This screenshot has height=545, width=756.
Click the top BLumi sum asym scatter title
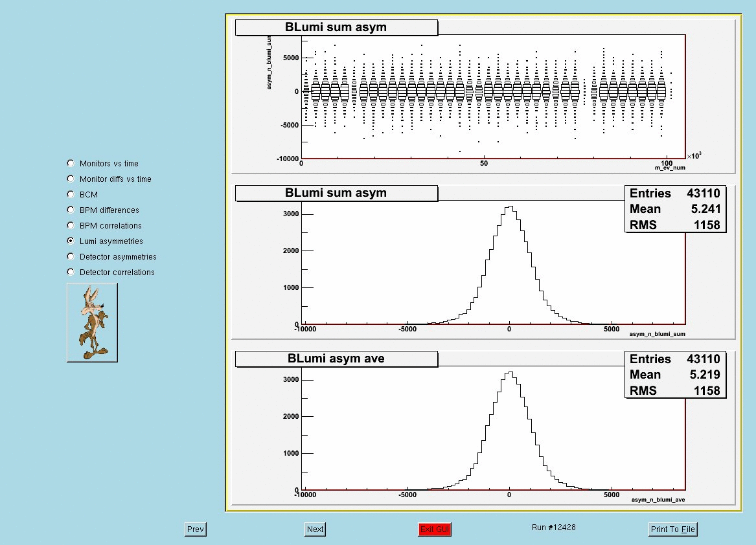point(336,27)
